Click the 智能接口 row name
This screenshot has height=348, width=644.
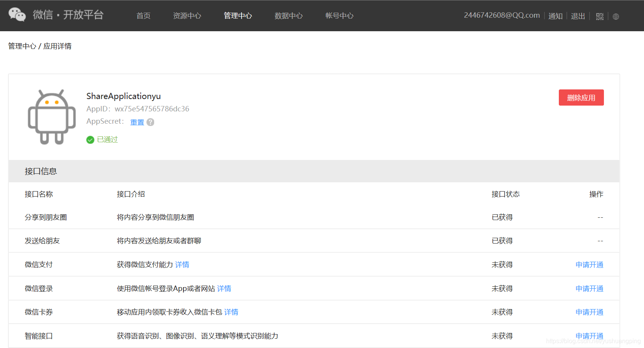pyautogui.click(x=39, y=336)
